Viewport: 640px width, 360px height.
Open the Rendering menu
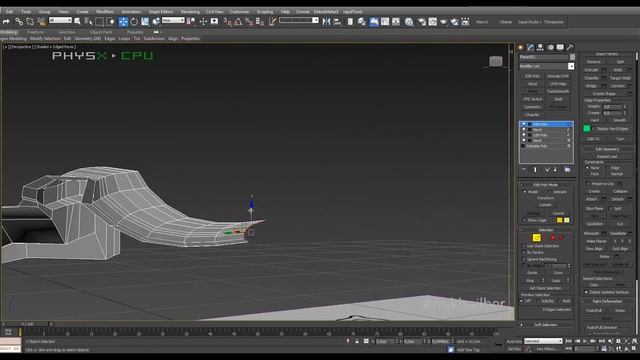click(x=190, y=12)
